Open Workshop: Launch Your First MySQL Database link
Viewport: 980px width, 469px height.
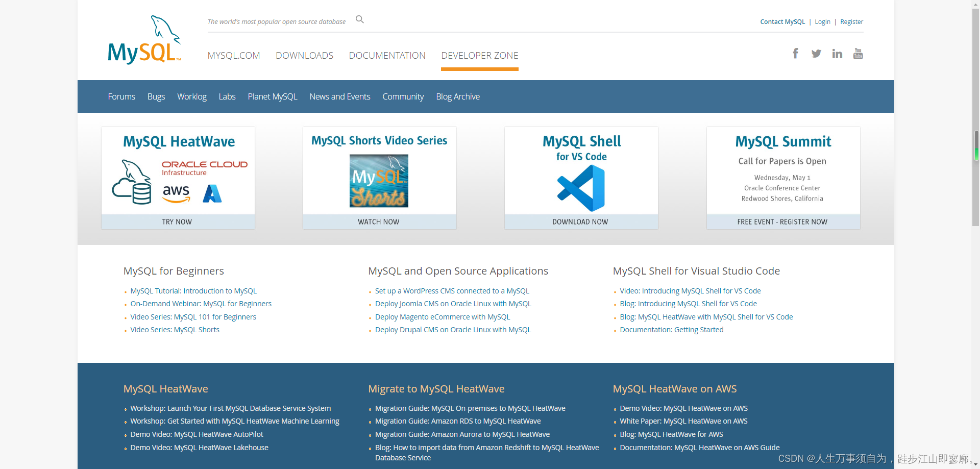(231, 408)
